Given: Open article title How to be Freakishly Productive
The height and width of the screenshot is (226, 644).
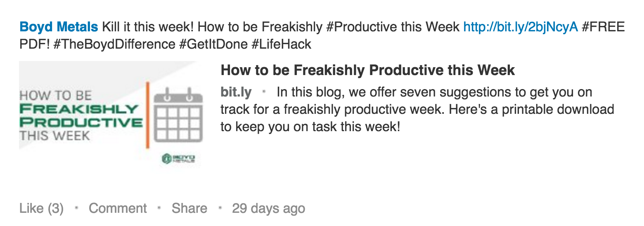Looking at the screenshot, I should click(x=368, y=70).
